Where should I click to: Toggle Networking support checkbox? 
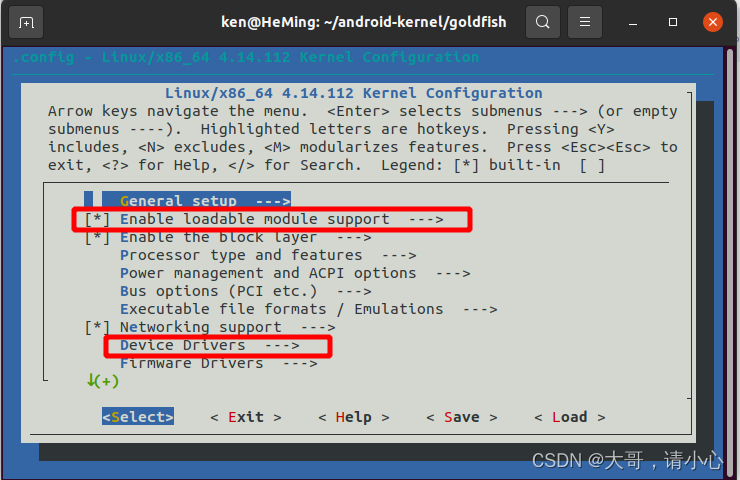97,327
